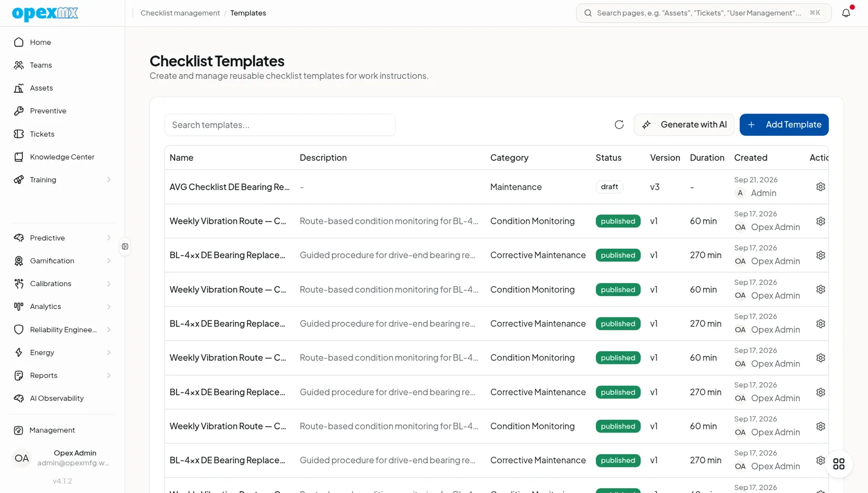This screenshot has height=493, width=868.
Task: Click the opexmx logo
Action: tap(45, 13)
